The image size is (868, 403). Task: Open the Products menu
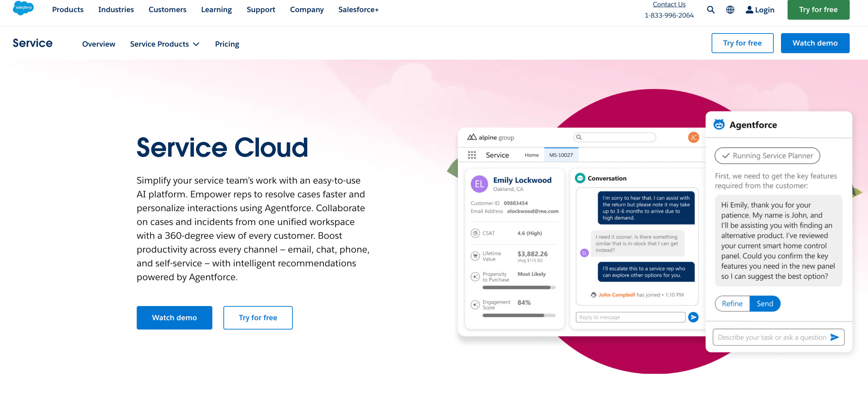click(x=68, y=10)
